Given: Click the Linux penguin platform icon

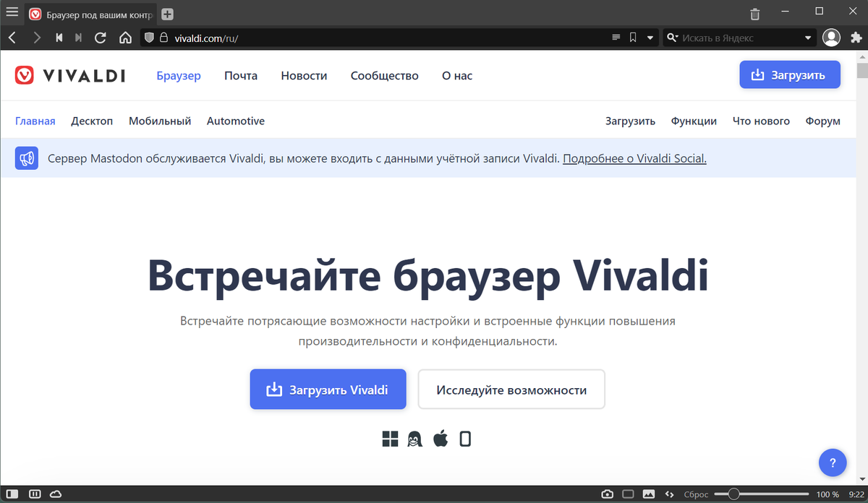Looking at the screenshot, I should click(x=414, y=439).
